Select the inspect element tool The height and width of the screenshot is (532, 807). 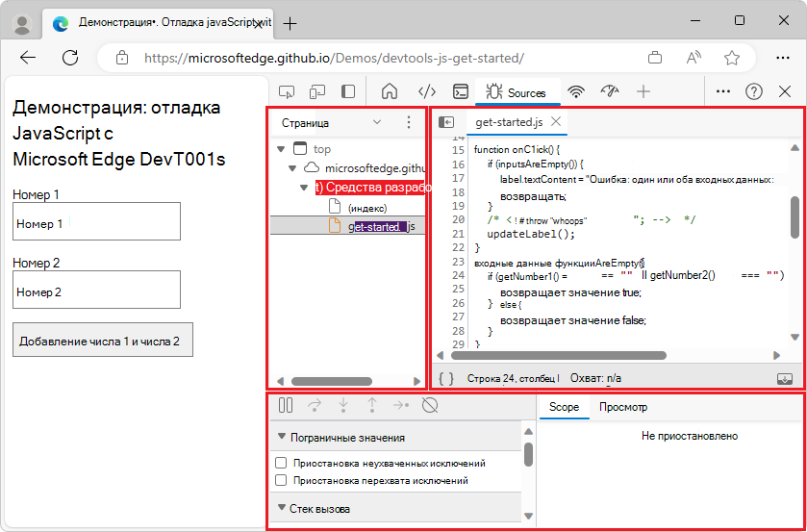coord(287,92)
